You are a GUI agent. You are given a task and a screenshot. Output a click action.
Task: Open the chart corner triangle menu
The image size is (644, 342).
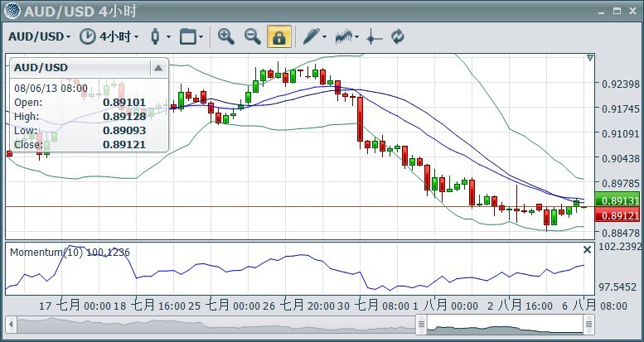590,58
